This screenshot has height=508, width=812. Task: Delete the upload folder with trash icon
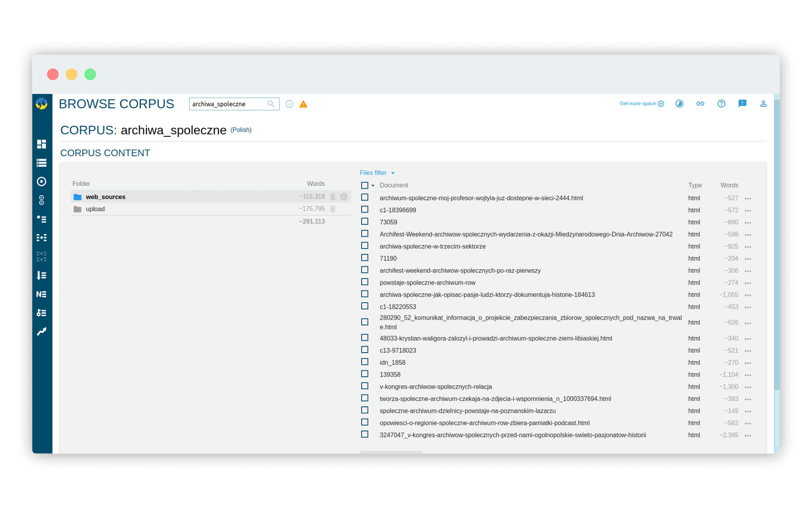click(x=333, y=209)
